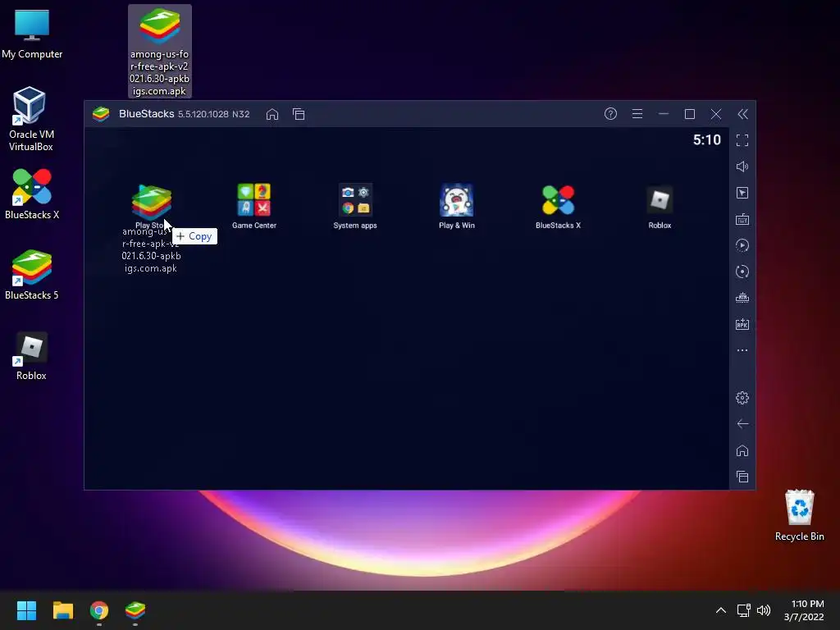Open the BlueStacks hamburger menu
This screenshot has height=630, width=840.
point(637,113)
